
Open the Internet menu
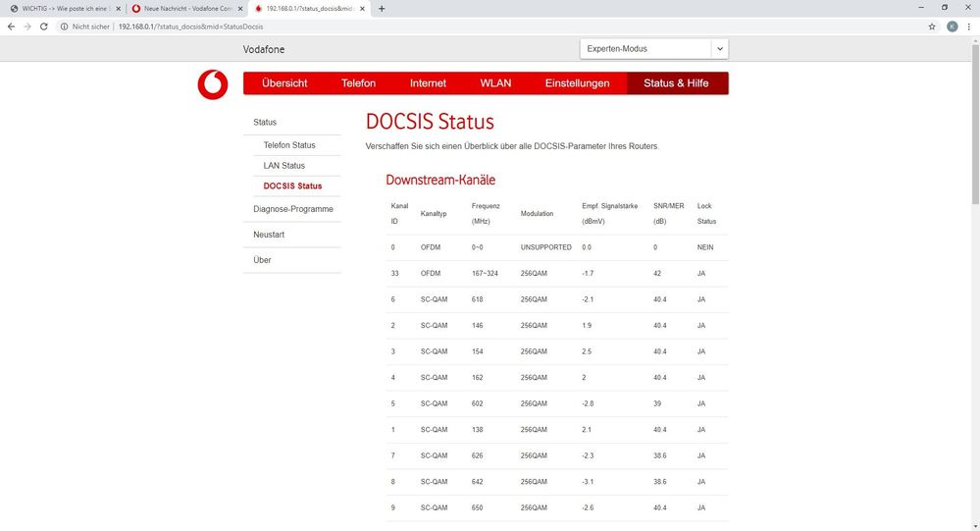pyautogui.click(x=428, y=83)
